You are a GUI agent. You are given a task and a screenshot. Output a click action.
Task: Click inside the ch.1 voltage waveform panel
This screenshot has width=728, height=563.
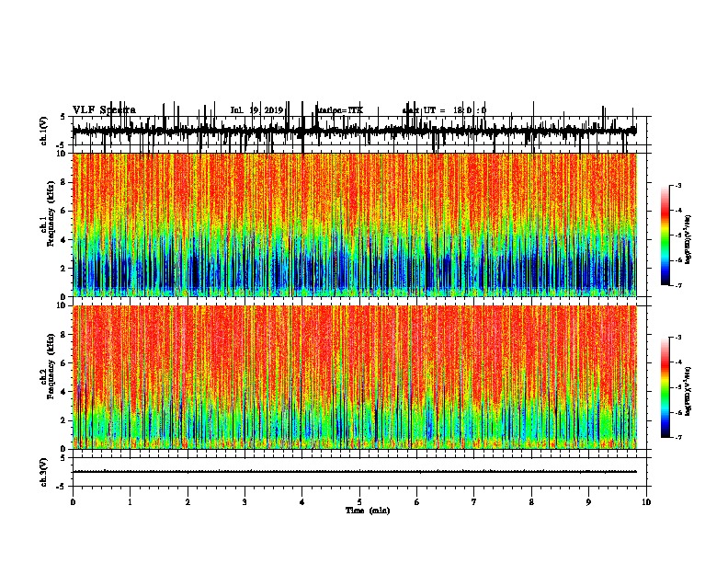click(359, 131)
